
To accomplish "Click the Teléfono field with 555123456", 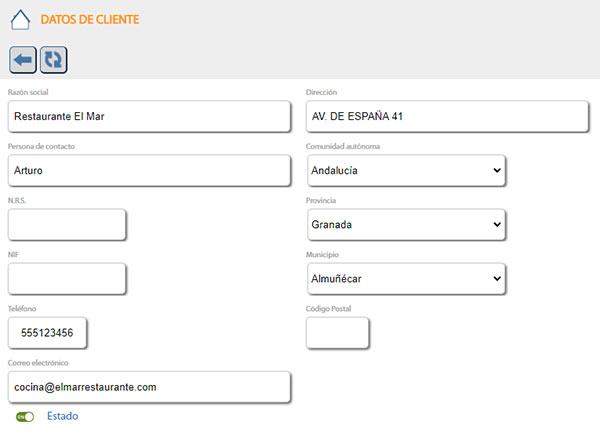I will tap(47, 333).
